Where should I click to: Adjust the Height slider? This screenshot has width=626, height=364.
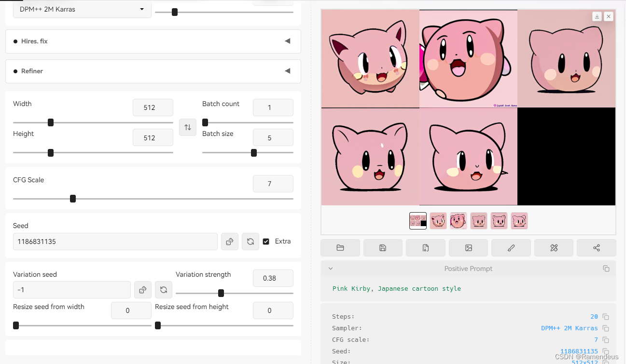tap(93, 153)
